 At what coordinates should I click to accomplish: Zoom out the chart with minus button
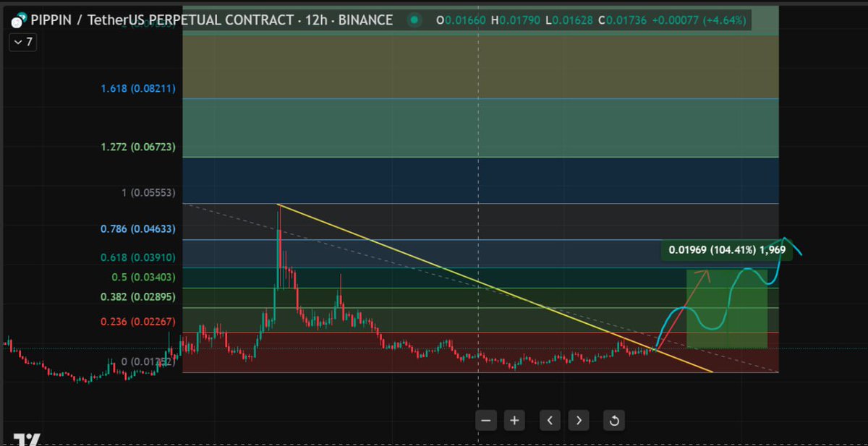pyautogui.click(x=486, y=420)
